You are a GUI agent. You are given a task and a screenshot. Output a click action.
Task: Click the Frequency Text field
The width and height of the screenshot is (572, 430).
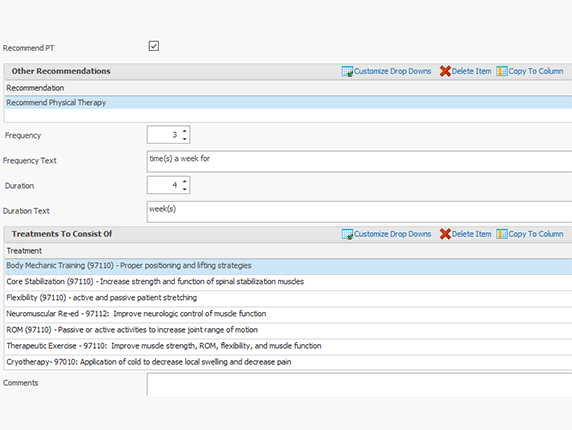tap(359, 161)
